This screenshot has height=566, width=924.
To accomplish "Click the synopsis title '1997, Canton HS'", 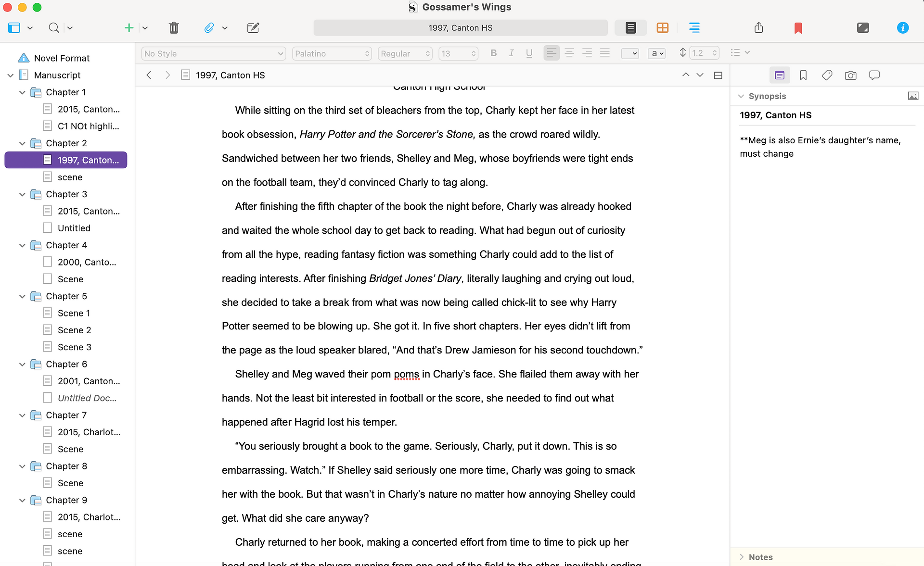I will [x=776, y=115].
